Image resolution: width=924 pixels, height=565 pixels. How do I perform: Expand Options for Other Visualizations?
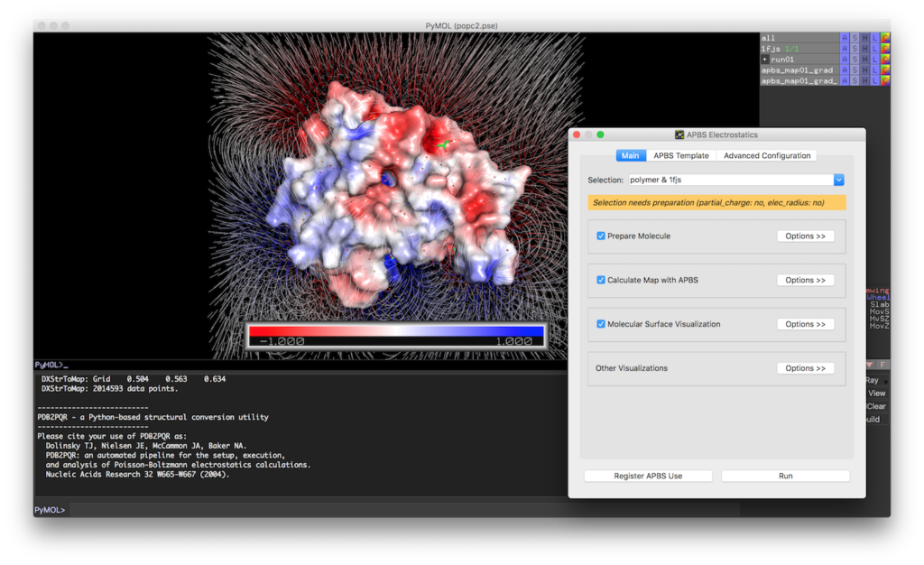coord(805,368)
